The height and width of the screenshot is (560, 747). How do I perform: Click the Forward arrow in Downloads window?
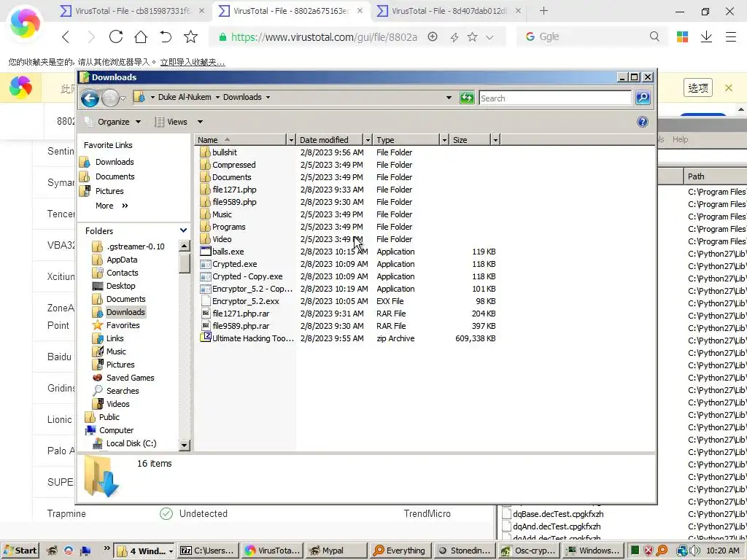click(x=111, y=98)
